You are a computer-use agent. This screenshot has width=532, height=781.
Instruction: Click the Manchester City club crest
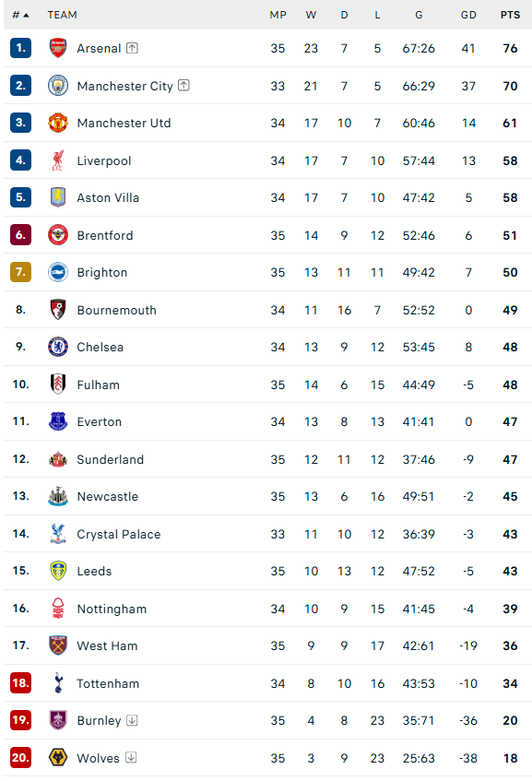point(58,86)
